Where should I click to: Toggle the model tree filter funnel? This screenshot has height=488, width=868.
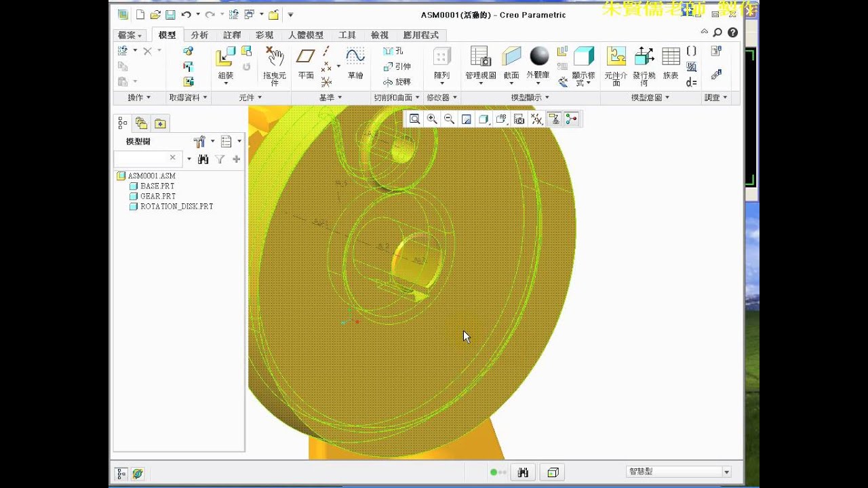[220, 159]
